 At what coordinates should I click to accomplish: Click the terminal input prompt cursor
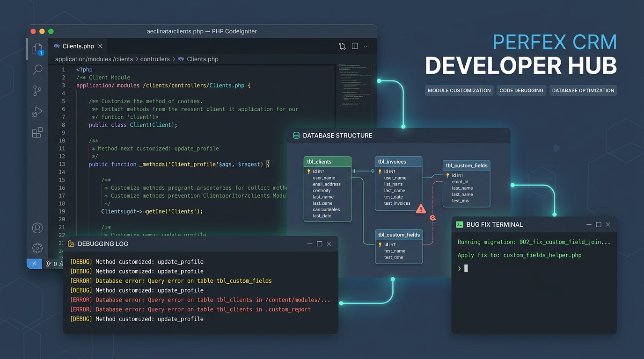pyautogui.click(x=466, y=268)
